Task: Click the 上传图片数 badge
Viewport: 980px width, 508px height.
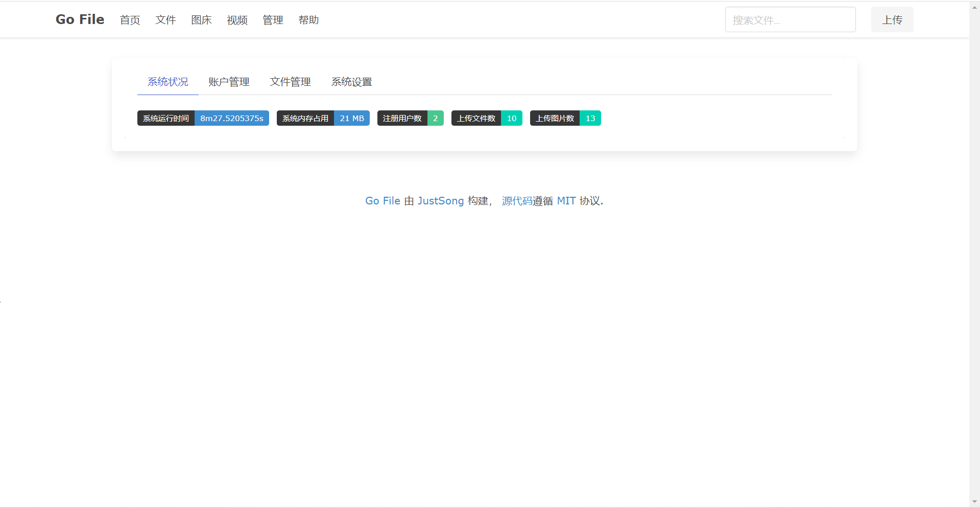Action: coord(565,118)
